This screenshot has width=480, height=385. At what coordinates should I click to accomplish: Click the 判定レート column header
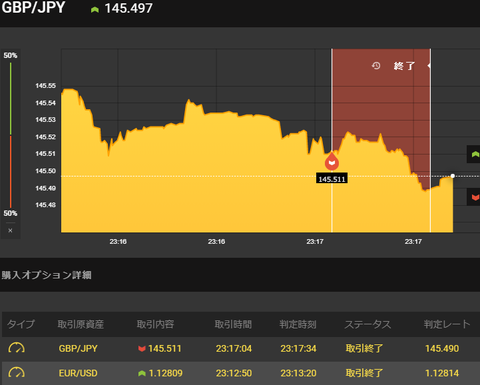[447, 324]
